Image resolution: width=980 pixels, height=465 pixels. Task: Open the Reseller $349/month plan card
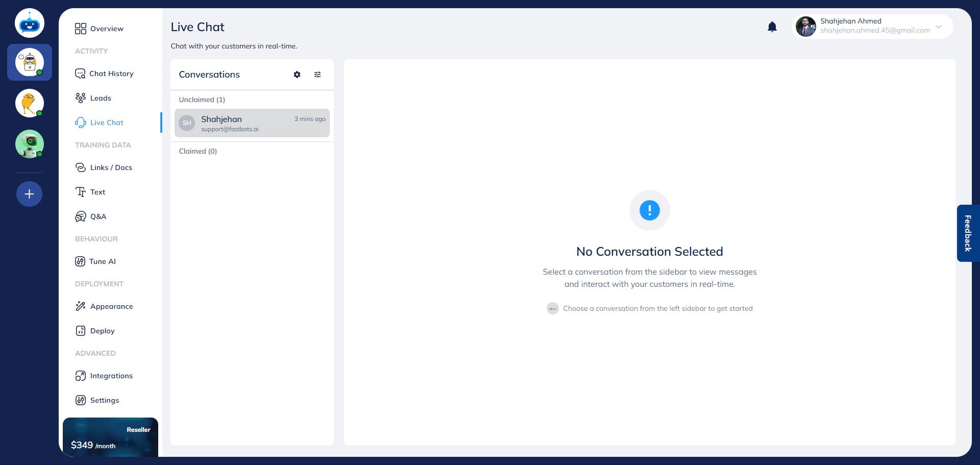point(110,437)
